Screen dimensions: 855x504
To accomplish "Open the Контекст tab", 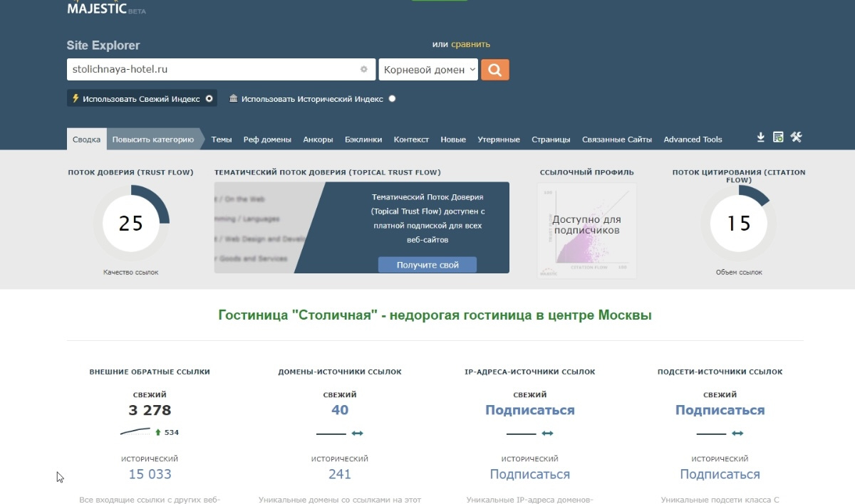I will (x=411, y=140).
